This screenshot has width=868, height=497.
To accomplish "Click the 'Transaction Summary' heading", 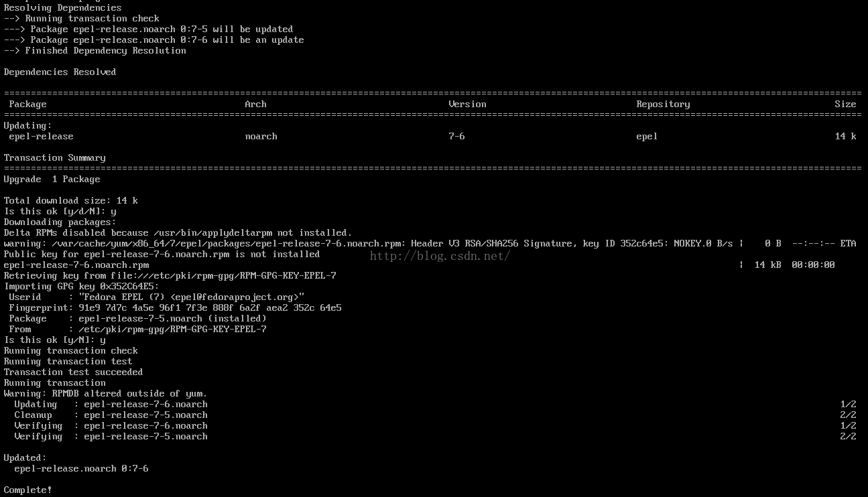I will click(x=55, y=158).
